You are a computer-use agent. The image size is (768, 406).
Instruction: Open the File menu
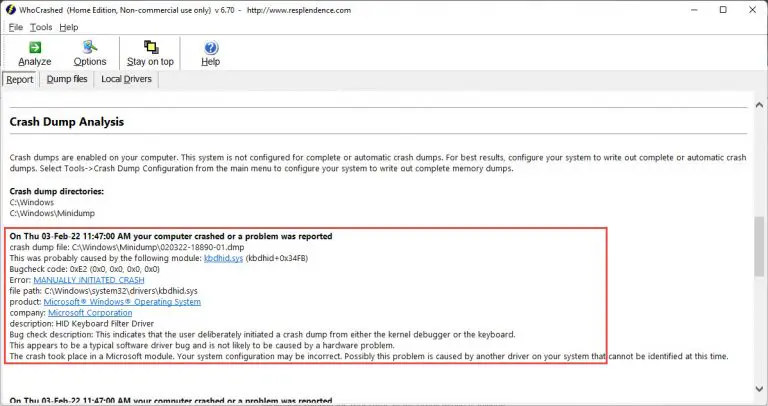coord(15,27)
